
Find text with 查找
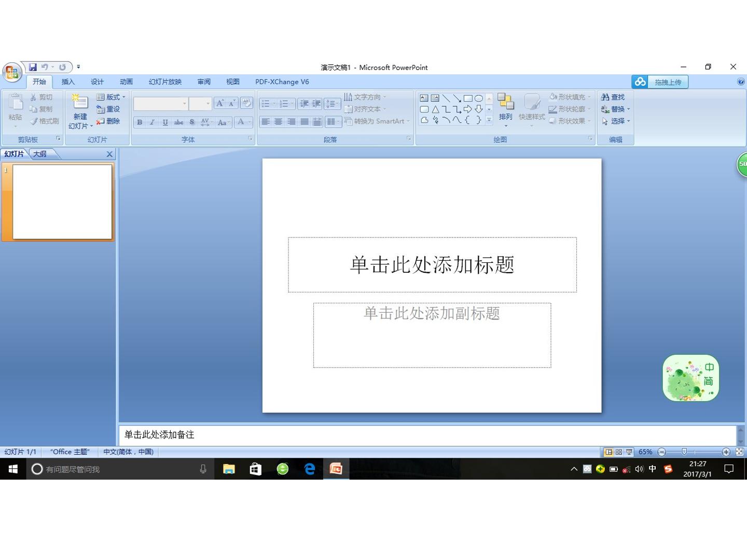[x=613, y=97]
